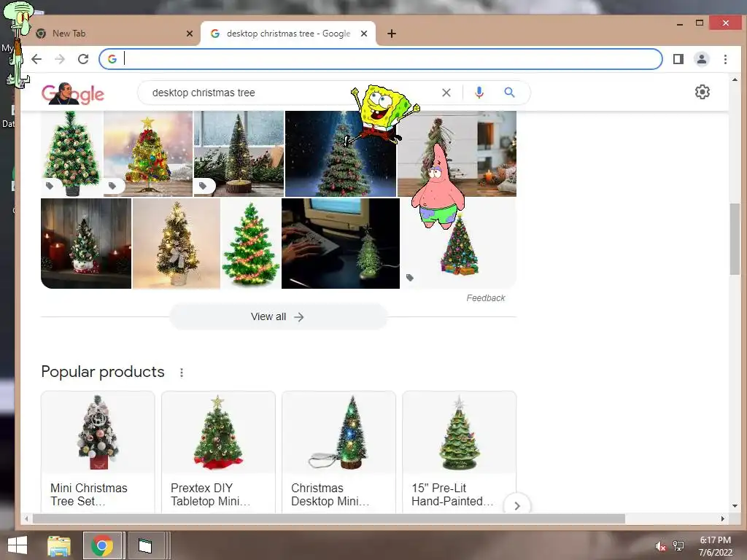This screenshot has width=747, height=560.
Task: Click the muted volume tray icon
Action: [x=660, y=546]
